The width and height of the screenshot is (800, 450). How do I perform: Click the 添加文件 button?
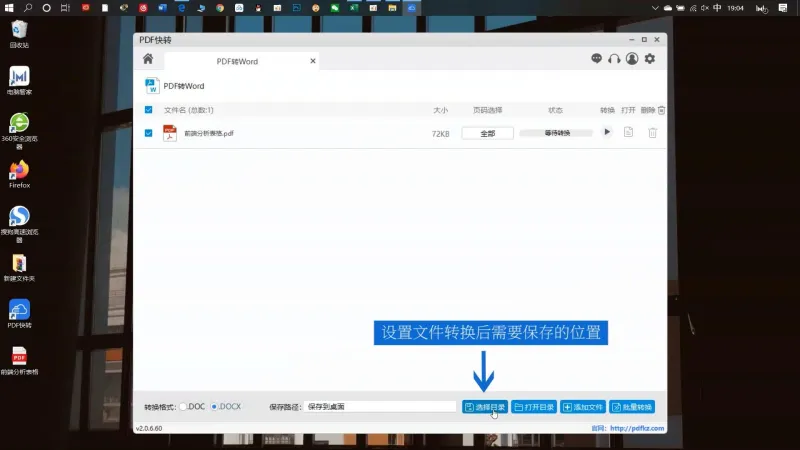point(583,407)
